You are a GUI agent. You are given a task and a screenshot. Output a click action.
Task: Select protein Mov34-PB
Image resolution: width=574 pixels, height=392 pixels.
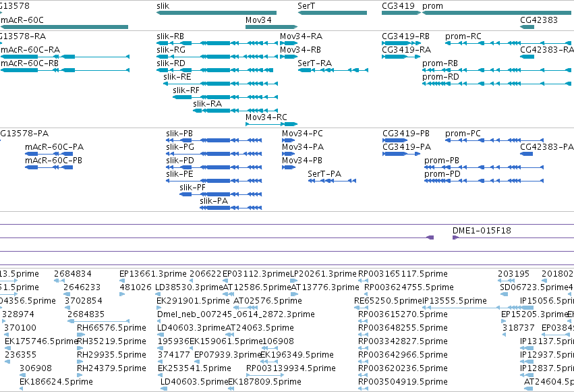pos(289,167)
